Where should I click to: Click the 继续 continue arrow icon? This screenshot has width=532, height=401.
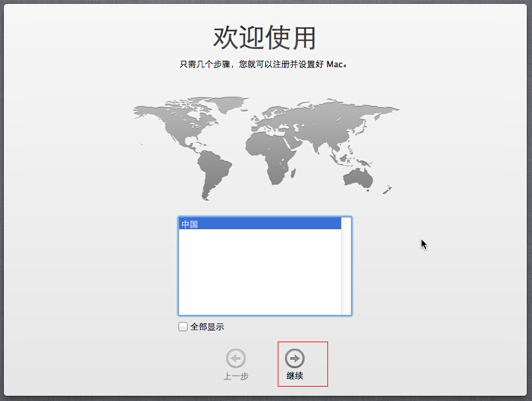[x=295, y=359]
